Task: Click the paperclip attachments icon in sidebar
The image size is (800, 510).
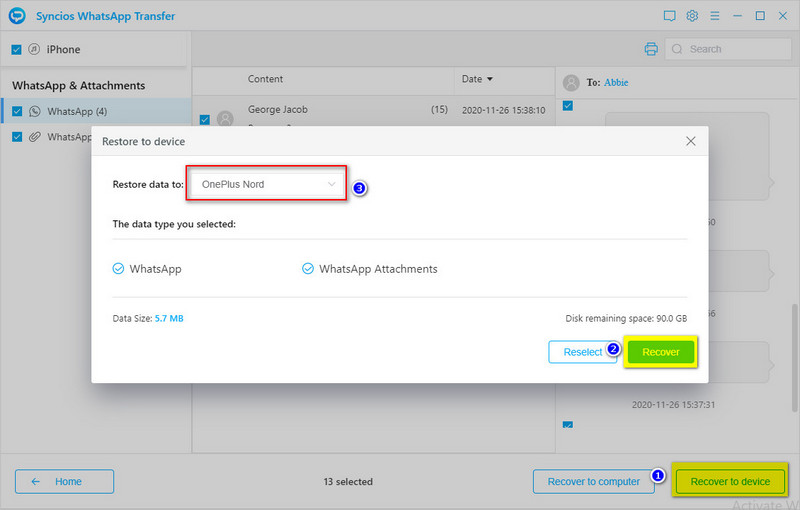Action: [35, 137]
